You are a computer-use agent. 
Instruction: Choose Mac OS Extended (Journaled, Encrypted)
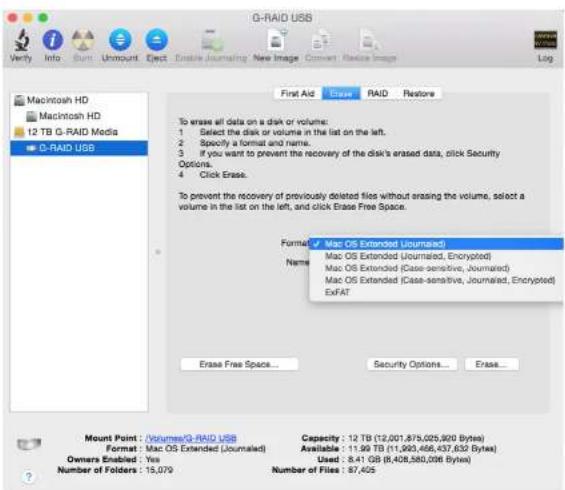tap(436, 256)
